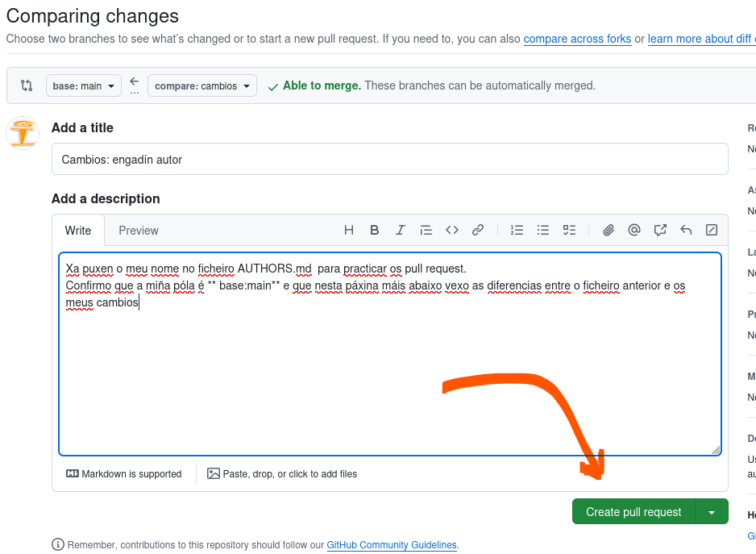This screenshot has width=756, height=554.
Task: Open the base: main branch dropdown
Action: click(84, 85)
